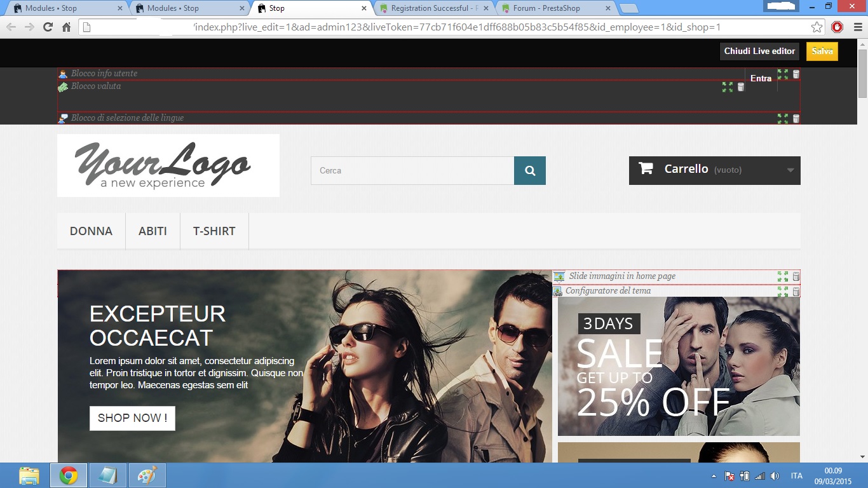Expand the Carrello dropdown arrow
Screen dimensions: 868x488
pyautogui.click(x=790, y=170)
